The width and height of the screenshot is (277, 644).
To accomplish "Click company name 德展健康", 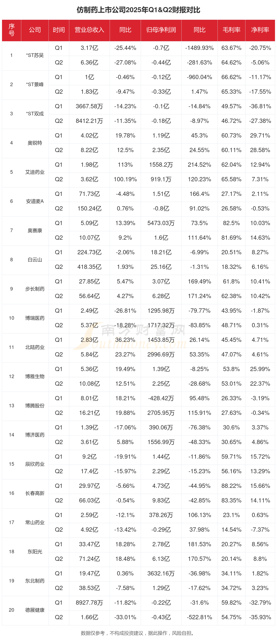I will [x=35, y=610].
